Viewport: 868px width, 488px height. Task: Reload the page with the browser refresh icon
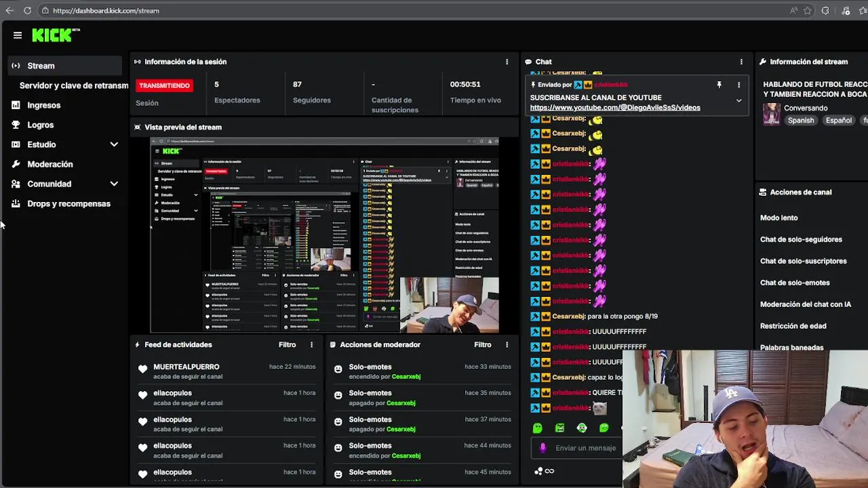click(x=27, y=11)
